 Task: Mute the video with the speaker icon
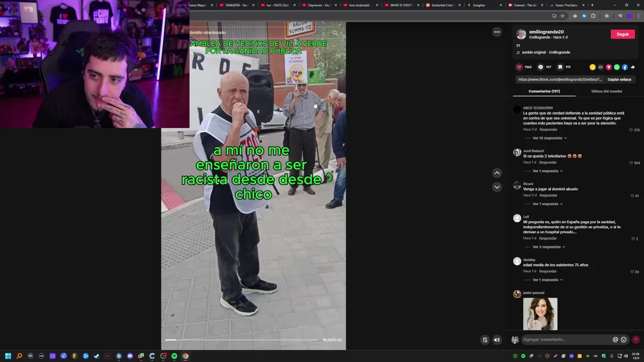tap(497, 340)
